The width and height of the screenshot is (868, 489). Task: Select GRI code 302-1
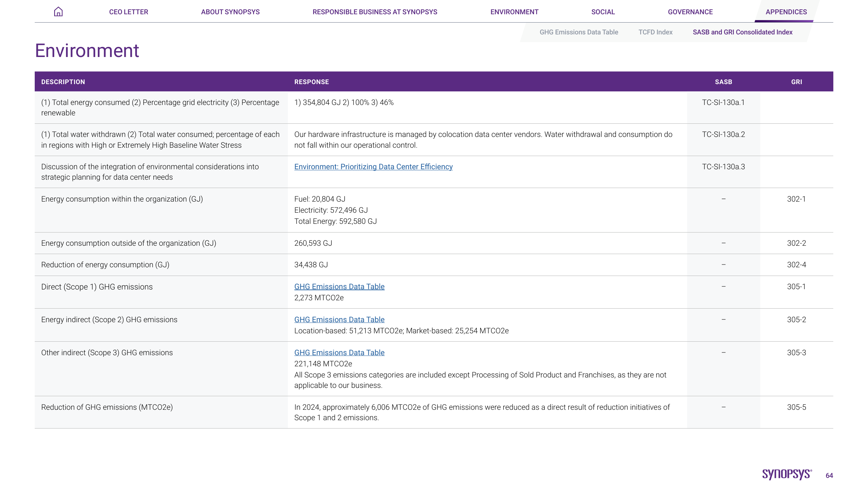(x=796, y=199)
